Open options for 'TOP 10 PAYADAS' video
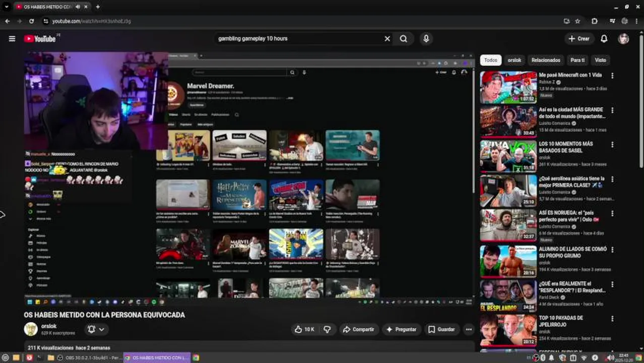The height and width of the screenshot is (363, 644). coord(612,319)
